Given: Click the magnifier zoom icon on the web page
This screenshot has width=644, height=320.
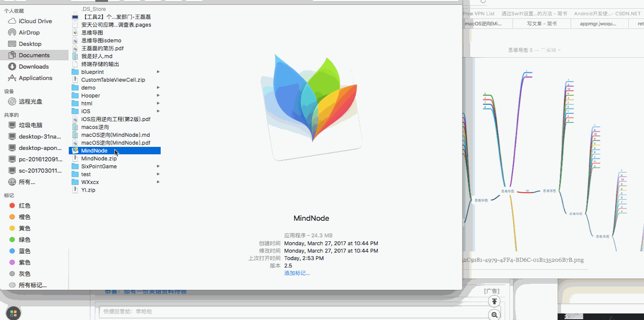Looking at the screenshot, I should [494, 315].
